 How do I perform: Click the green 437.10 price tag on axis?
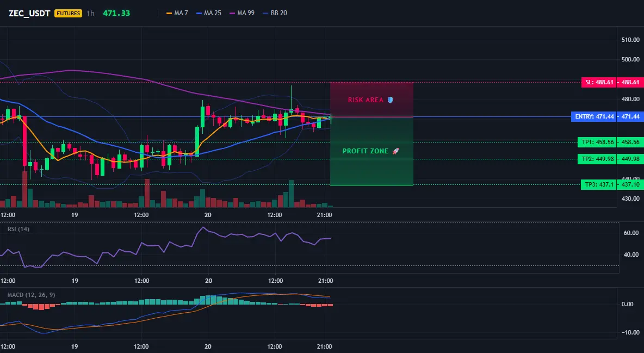(x=630, y=184)
